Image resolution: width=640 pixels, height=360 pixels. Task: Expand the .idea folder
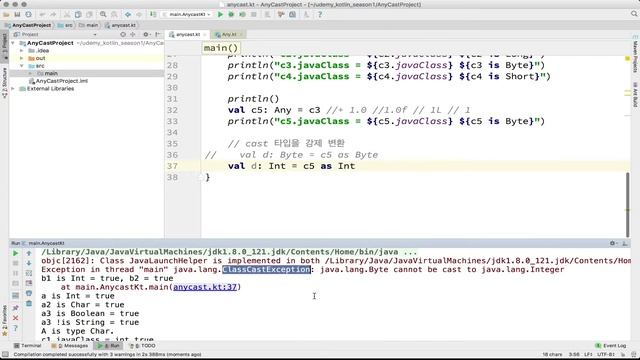(x=22, y=51)
